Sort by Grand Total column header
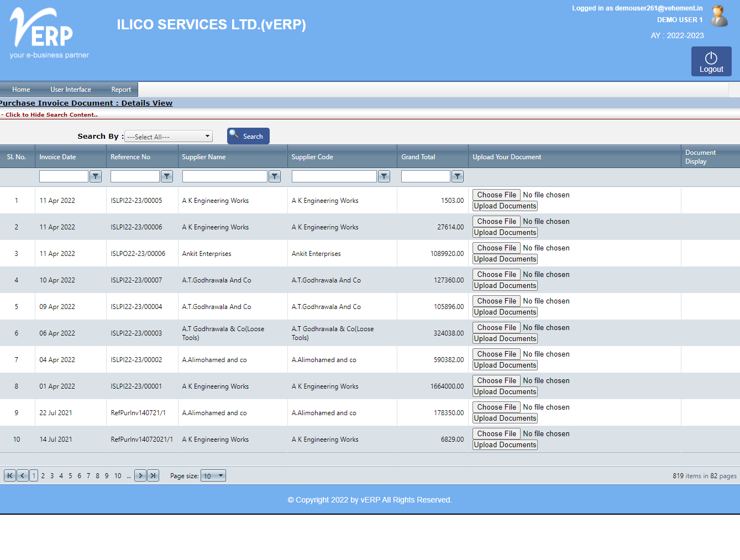The width and height of the screenshot is (740, 560). pos(418,157)
